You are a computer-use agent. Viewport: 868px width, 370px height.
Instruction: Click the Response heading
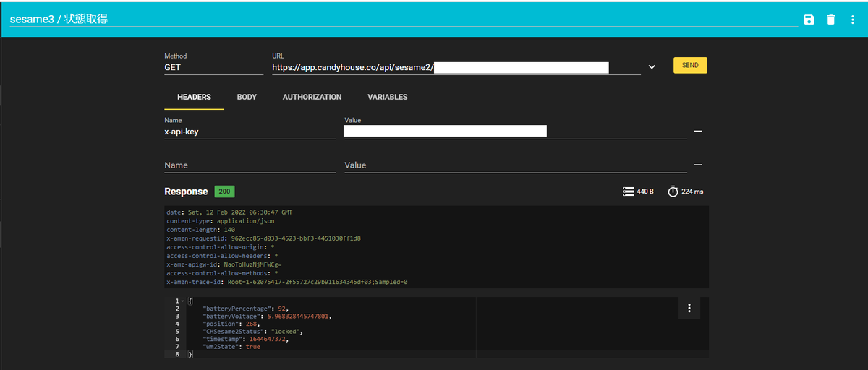pos(186,192)
